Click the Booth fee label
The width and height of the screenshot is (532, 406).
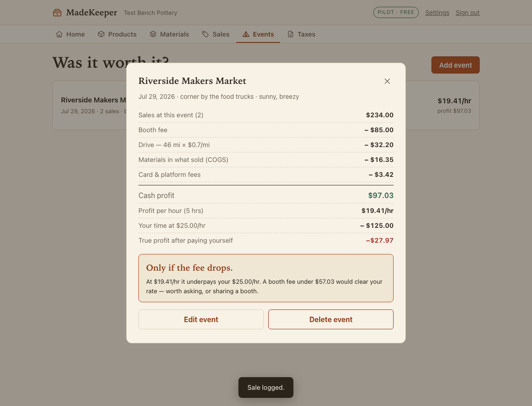click(153, 130)
